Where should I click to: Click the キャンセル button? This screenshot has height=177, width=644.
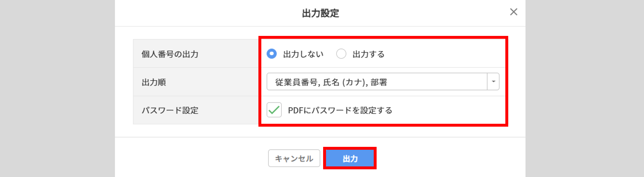pos(294,158)
